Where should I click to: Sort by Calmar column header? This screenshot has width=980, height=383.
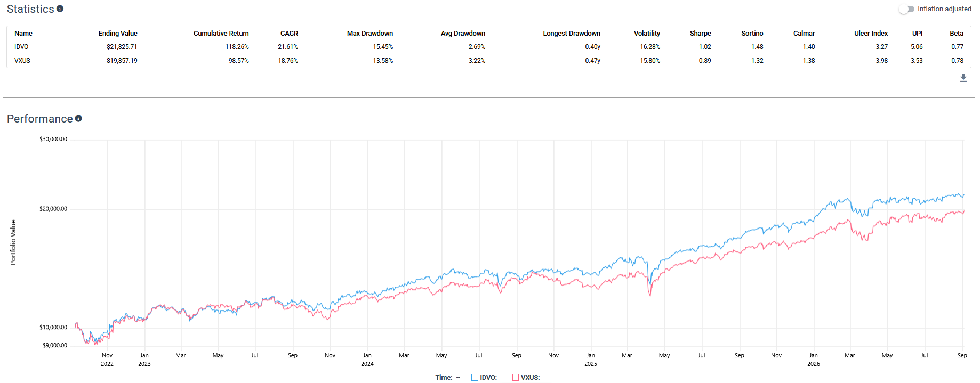point(804,33)
